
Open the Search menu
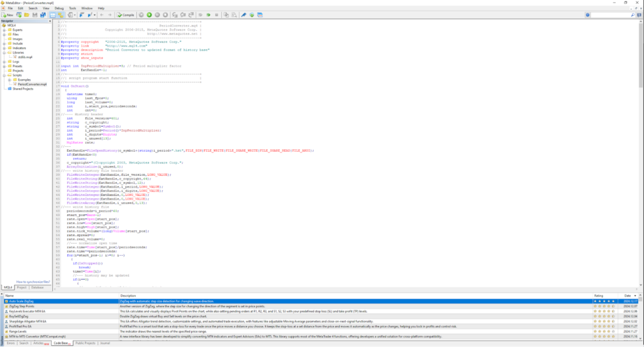tap(33, 8)
